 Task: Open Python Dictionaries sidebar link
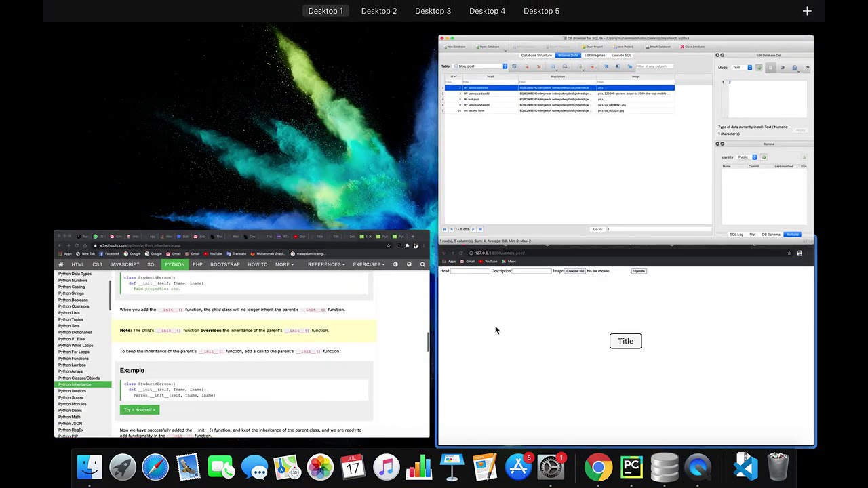[x=75, y=332]
